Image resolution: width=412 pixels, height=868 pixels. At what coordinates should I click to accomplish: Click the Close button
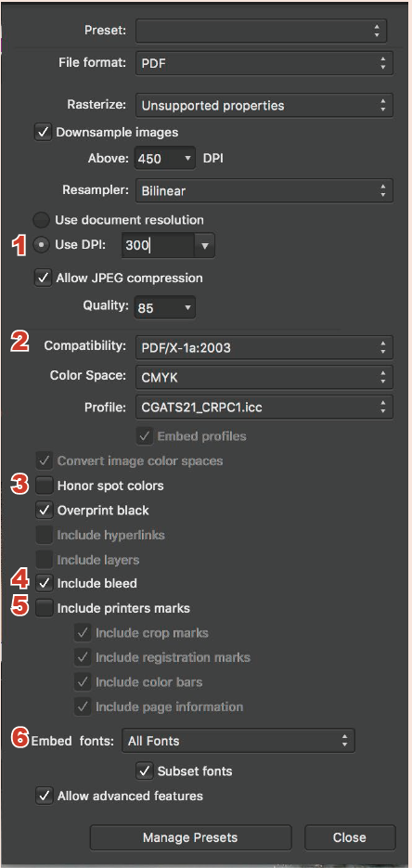tap(350, 837)
